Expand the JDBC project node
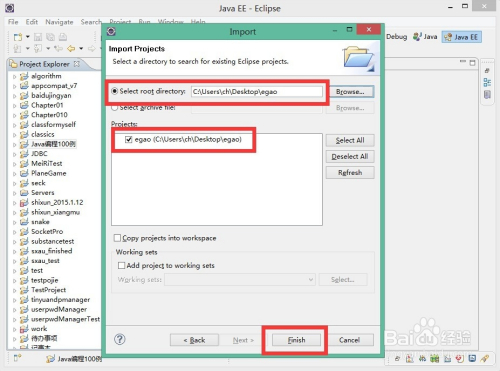 point(14,154)
